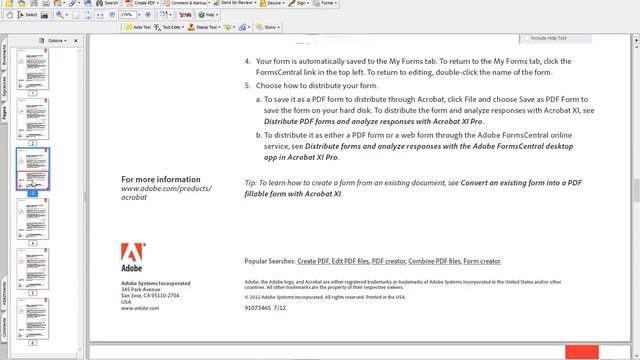
Task: Select page 6 thumbnail
Action: [x=33, y=319]
